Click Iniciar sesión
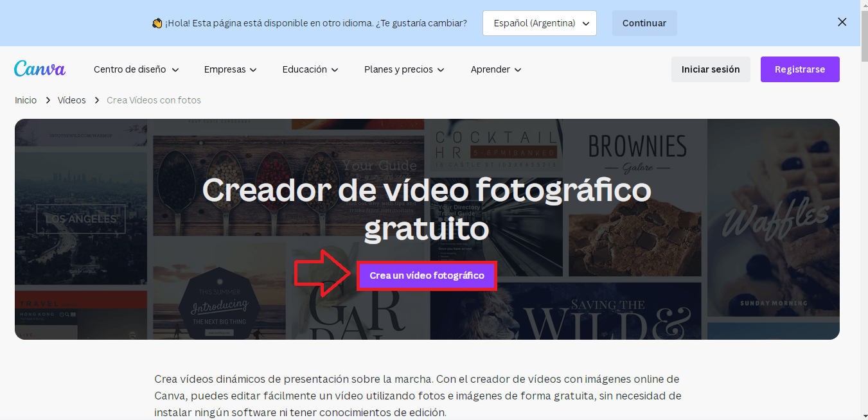868x420 pixels. [710, 69]
